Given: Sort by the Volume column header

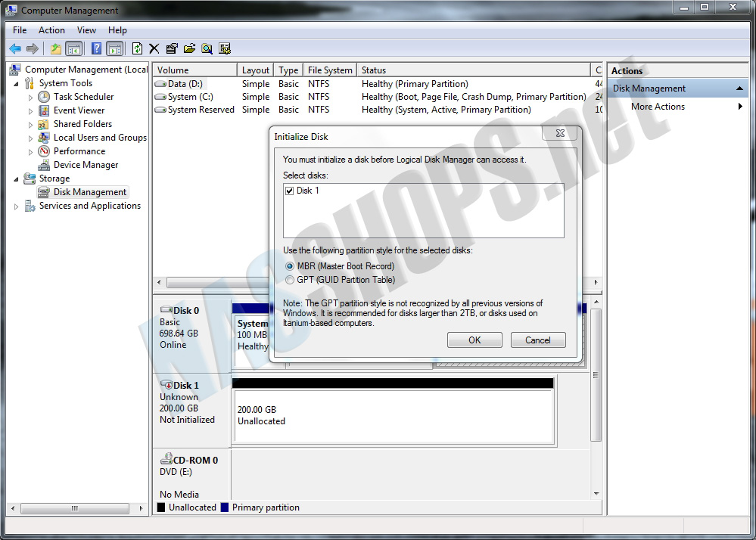Looking at the screenshot, I should 194,70.
